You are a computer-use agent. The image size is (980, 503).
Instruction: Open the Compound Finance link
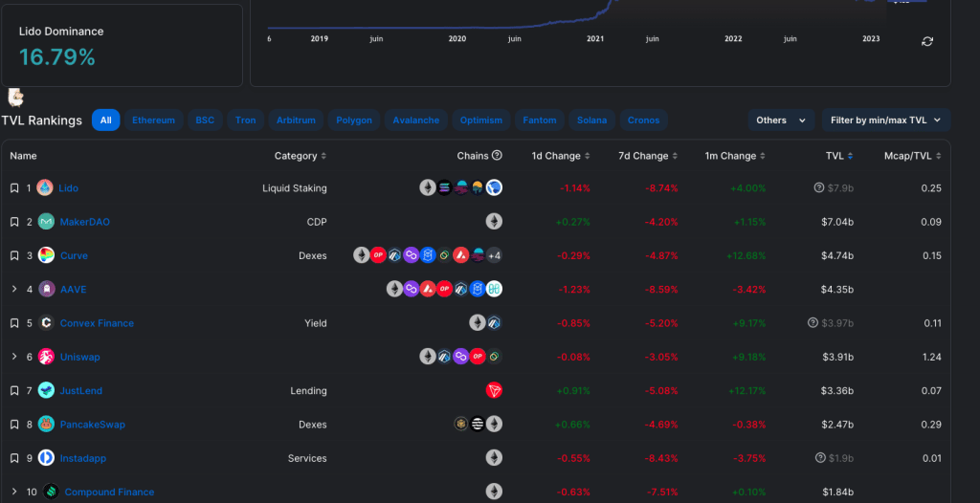tap(109, 492)
